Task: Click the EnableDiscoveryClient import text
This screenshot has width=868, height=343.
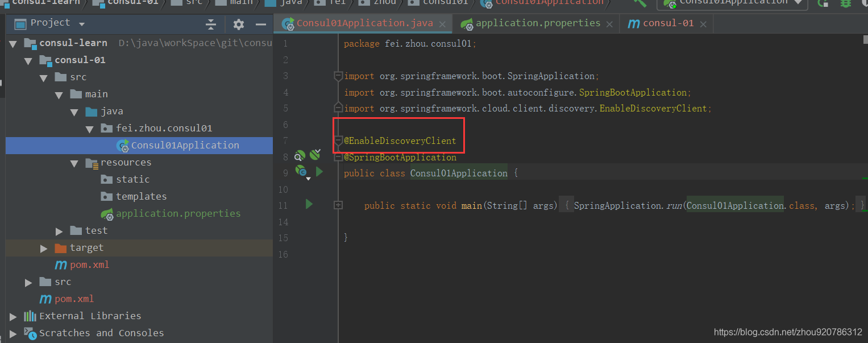Action: click(653, 108)
